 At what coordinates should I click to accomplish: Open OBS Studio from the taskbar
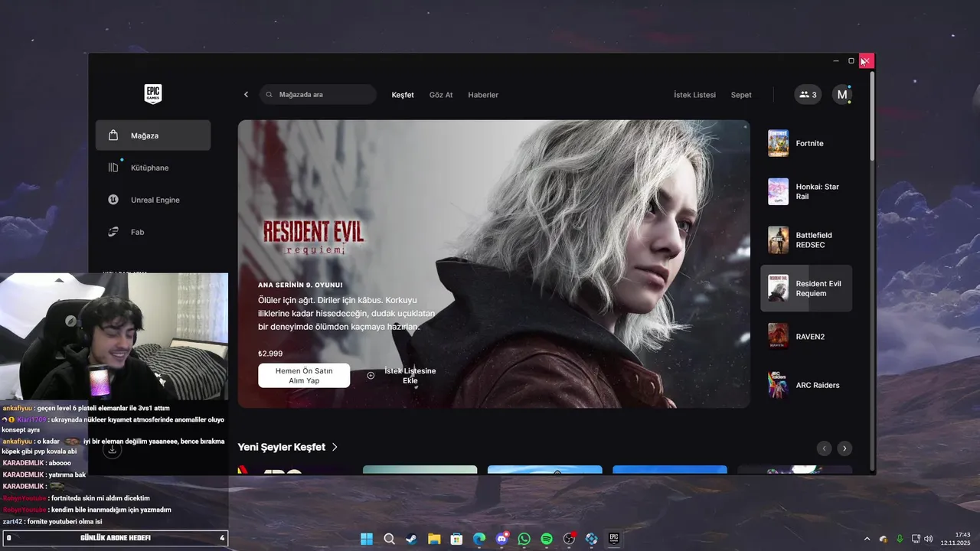click(x=569, y=539)
